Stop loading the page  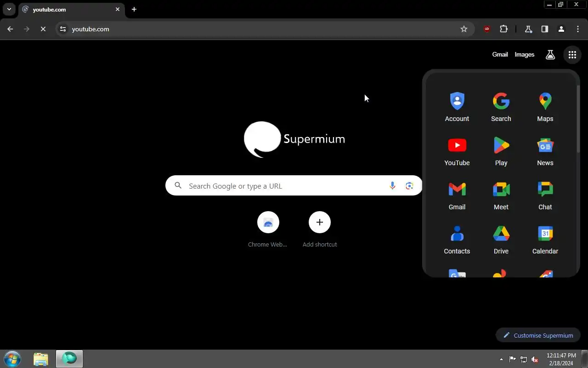pyautogui.click(x=43, y=29)
